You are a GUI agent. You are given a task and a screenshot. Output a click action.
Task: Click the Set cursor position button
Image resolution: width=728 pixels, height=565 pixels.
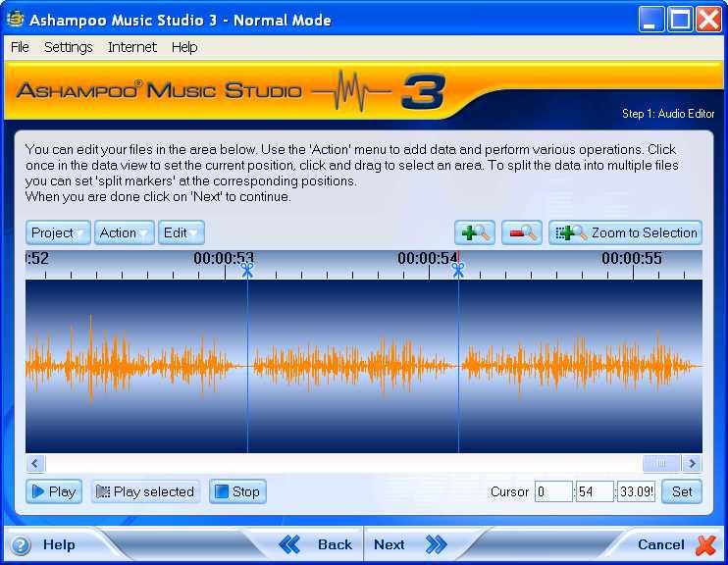pyautogui.click(x=682, y=491)
